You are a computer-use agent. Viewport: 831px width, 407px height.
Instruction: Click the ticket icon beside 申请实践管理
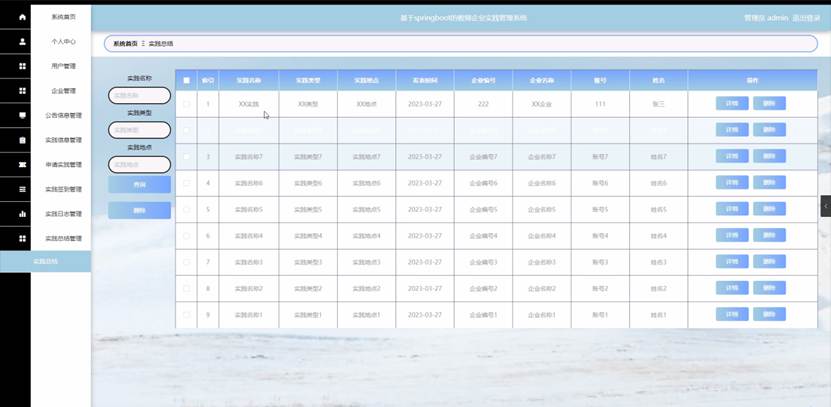(22, 164)
